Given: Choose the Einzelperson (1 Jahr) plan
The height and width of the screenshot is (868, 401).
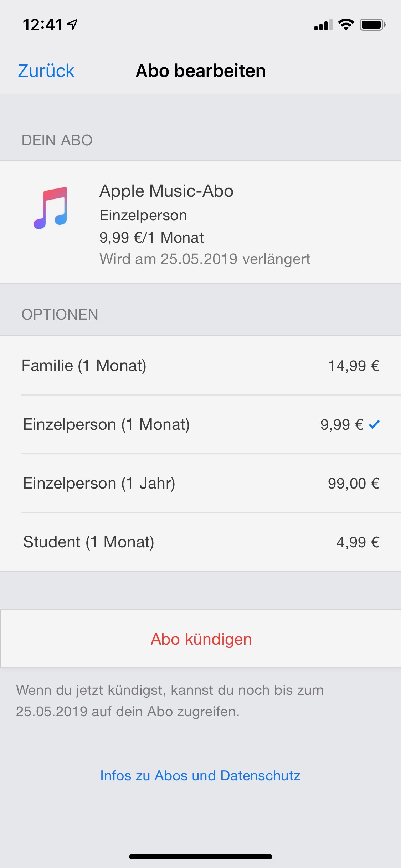Looking at the screenshot, I should 99,483.
